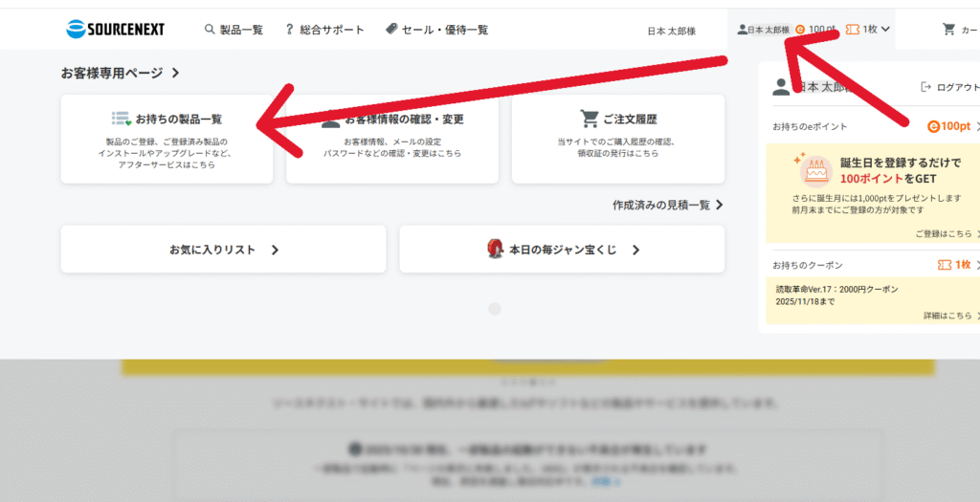Open 作成済みの見積一覧 link
This screenshot has height=502, width=980.
(x=668, y=205)
